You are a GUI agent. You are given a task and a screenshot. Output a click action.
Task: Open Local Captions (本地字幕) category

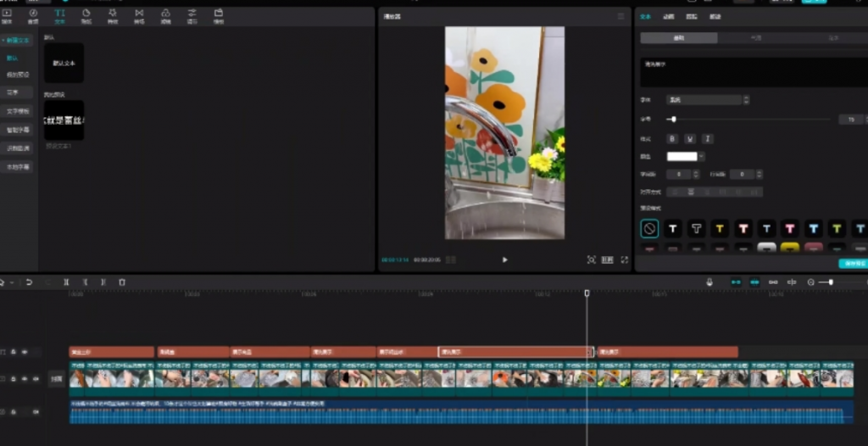click(x=16, y=166)
